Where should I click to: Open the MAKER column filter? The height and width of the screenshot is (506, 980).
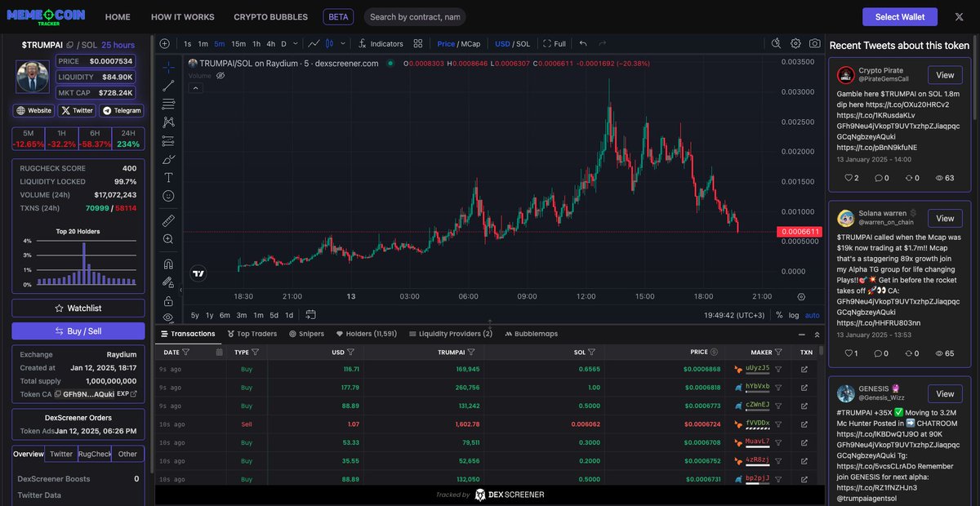coord(778,352)
